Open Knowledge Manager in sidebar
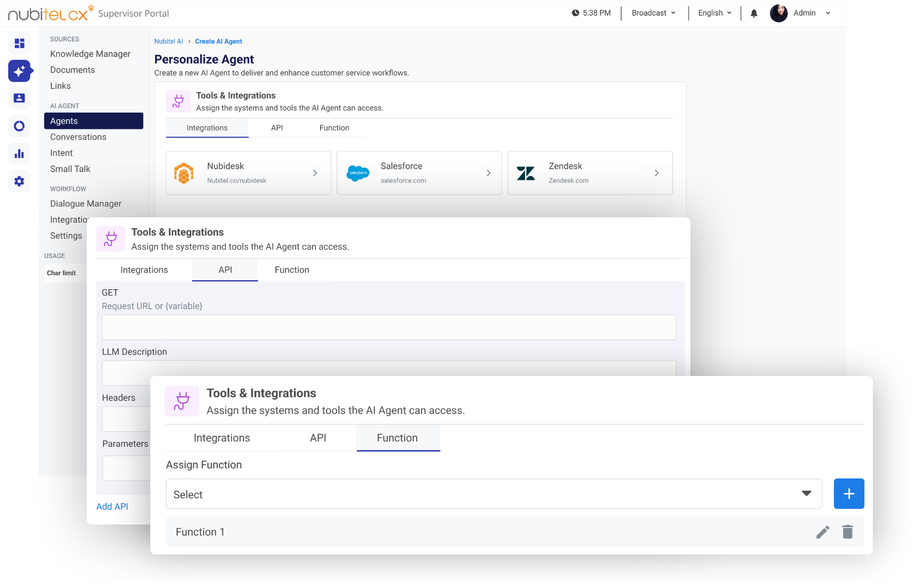Image resolution: width=913 pixels, height=588 pixels. click(90, 54)
